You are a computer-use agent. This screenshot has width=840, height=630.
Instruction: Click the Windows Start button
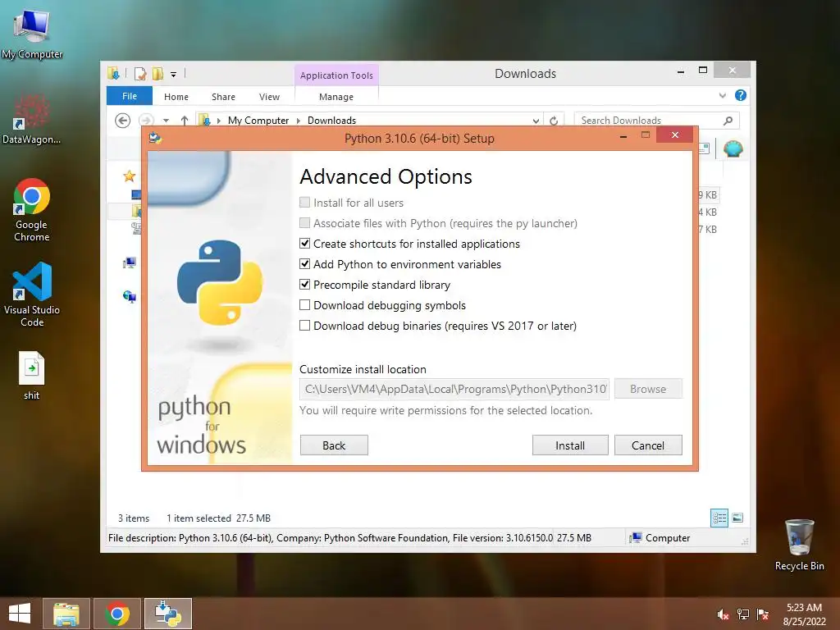pos(20,614)
